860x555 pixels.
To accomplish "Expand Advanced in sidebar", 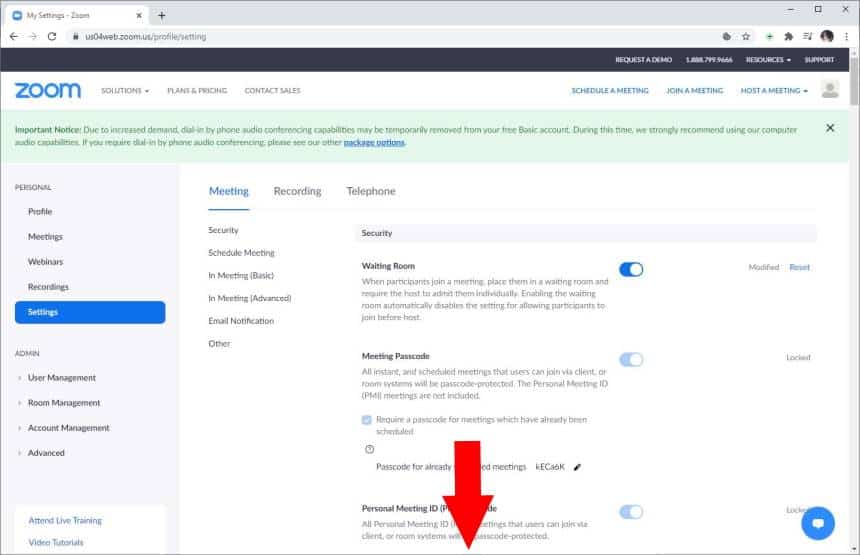I will coord(46,453).
